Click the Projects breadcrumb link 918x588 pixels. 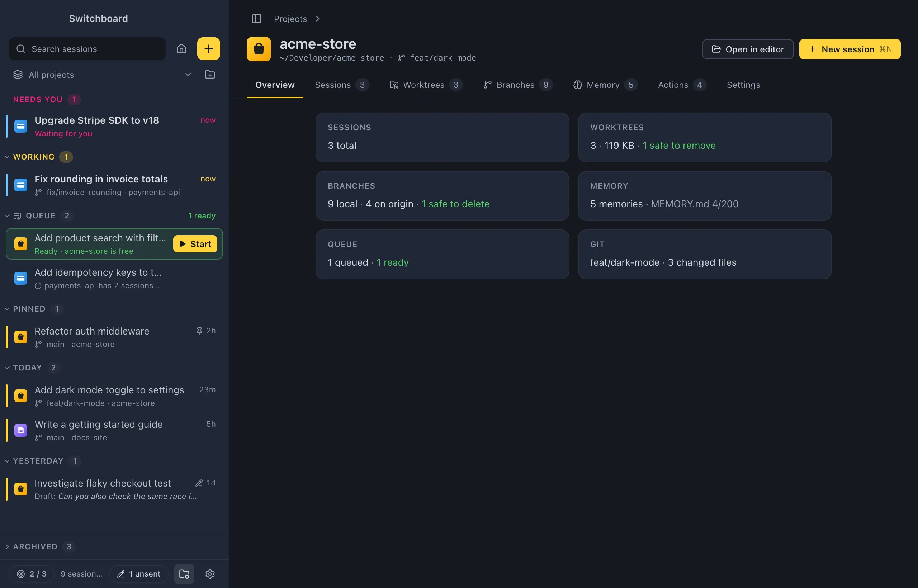[290, 19]
